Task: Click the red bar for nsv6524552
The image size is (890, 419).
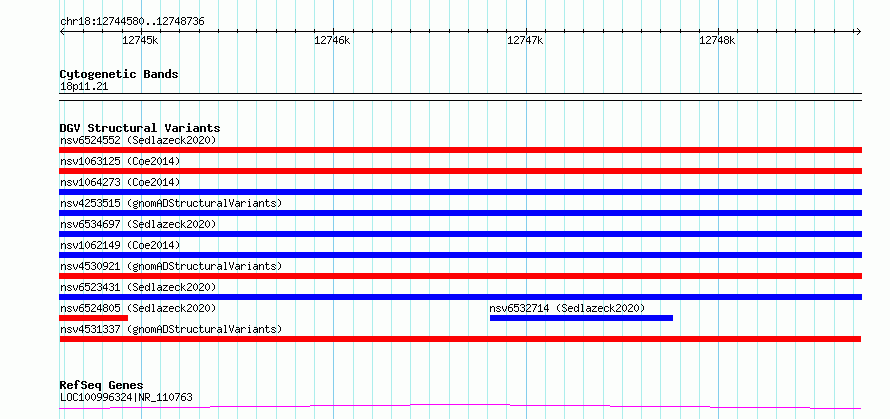Action: [x=460, y=150]
